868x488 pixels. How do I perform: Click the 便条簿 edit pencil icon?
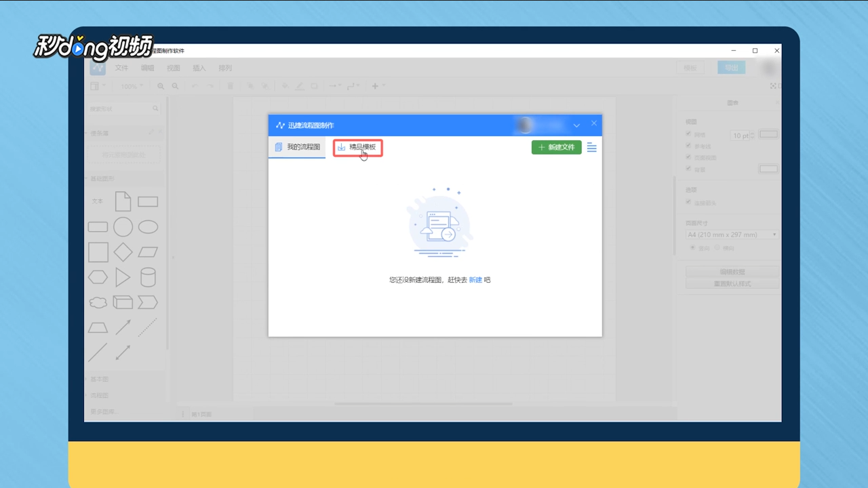(x=151, y=132)
